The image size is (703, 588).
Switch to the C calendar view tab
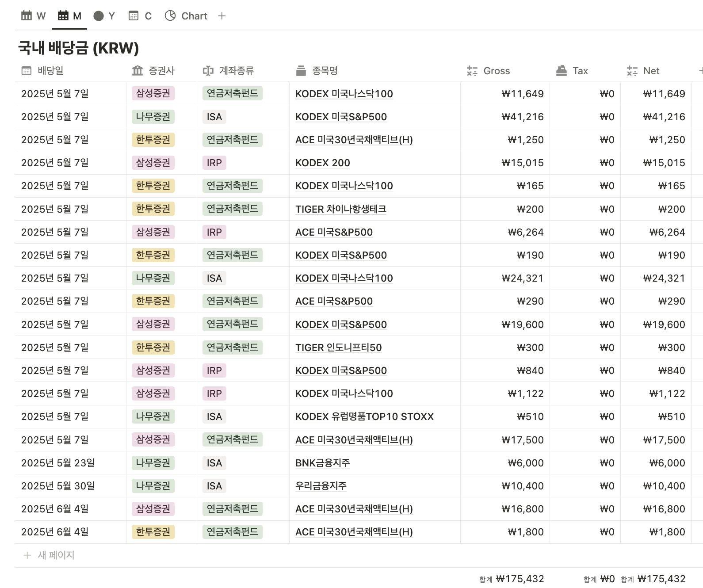pyautogui.click(x=140, y=16)
